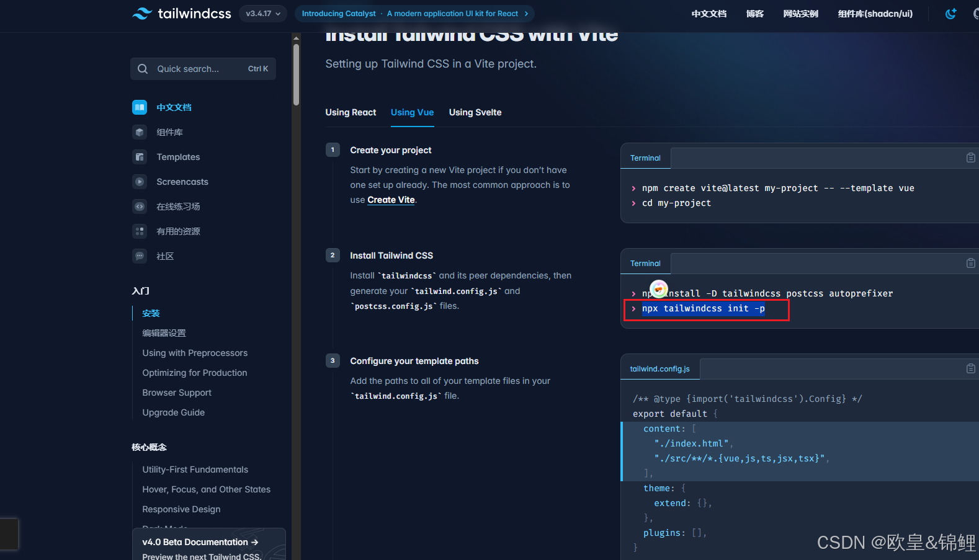The height and width of the screenshot is (560, 979).
Task: Open the v3.4.17 version dropdown
Action: 263,13
